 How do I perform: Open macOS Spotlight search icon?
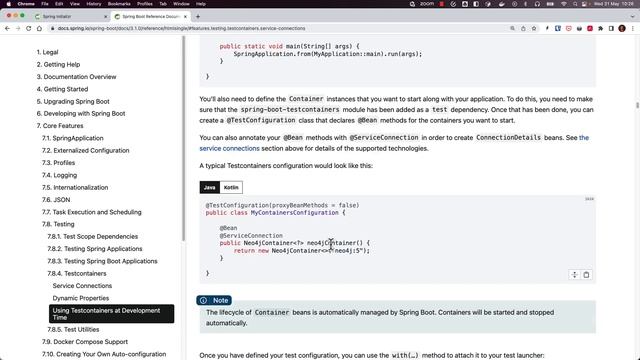pyautogui.click(x=575, y=4)
